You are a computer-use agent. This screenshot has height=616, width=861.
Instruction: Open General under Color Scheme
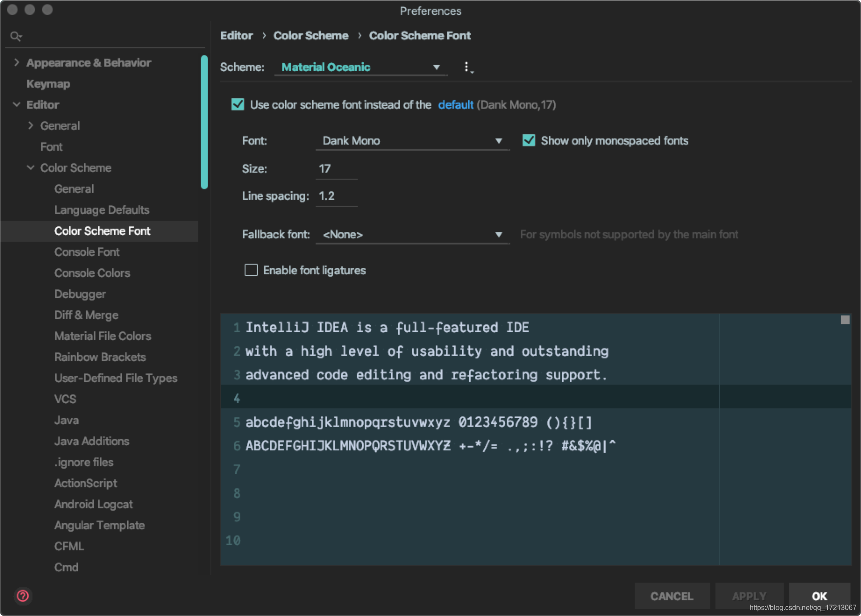point(74,189)
